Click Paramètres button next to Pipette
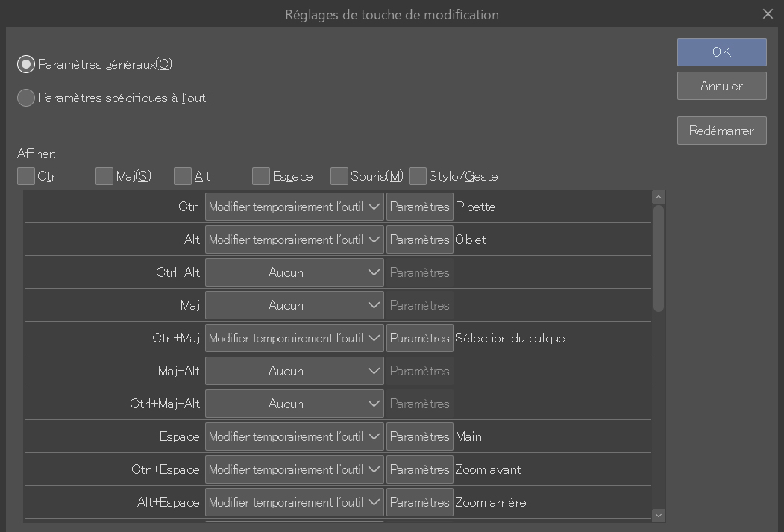This screenshot has width=784, height=532. pyautogui.click(x=419, y=207)
